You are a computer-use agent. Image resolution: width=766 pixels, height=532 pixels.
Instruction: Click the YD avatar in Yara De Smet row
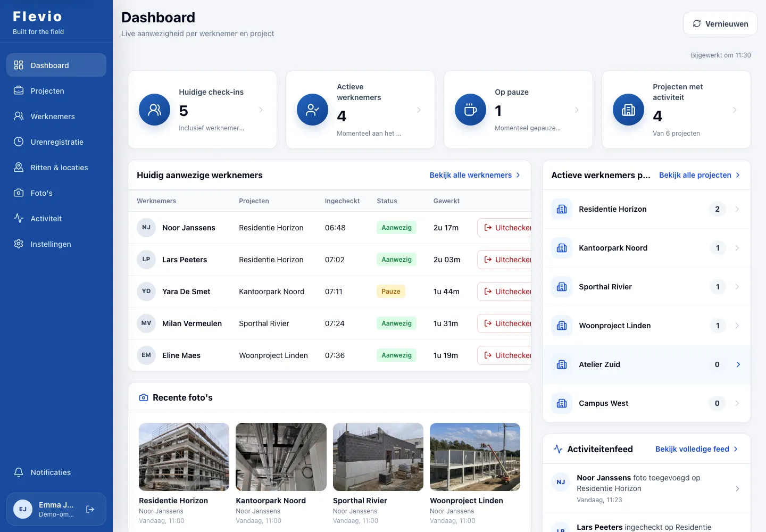[x=146, y=291]
